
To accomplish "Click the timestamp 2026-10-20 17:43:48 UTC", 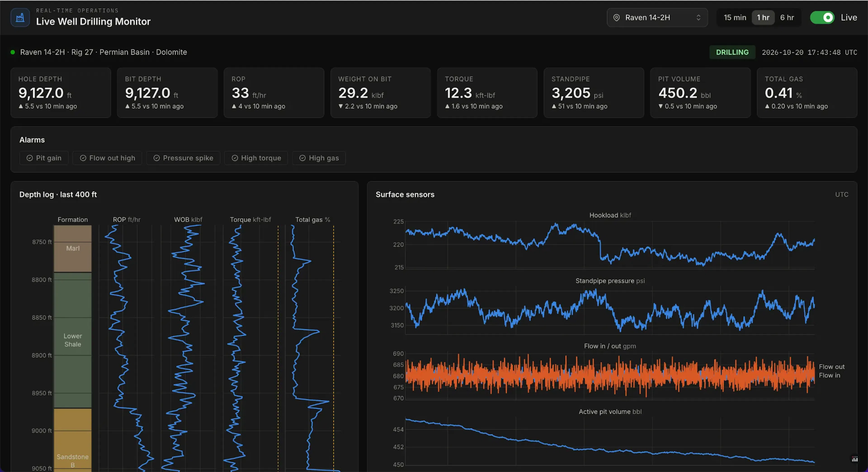I will pyautogui.click(x=809, y=52).
